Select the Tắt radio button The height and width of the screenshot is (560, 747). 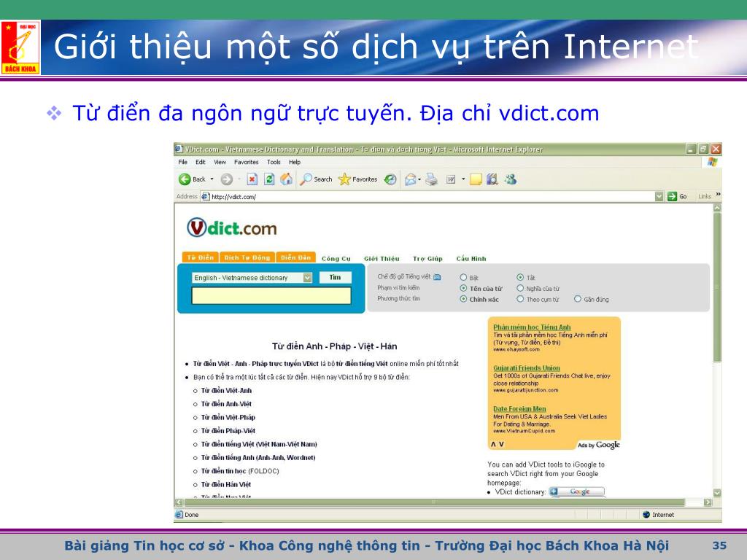(520, 277)
